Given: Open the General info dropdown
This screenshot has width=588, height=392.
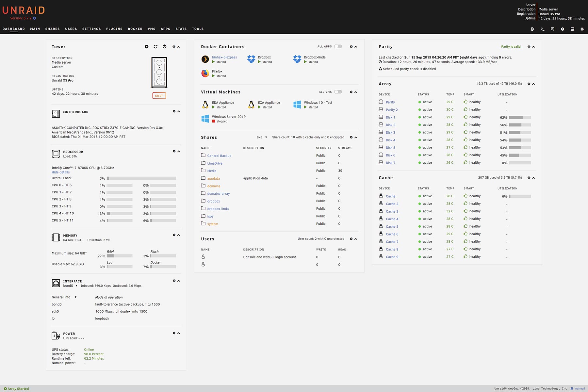Looking at the screenshot, I should pos(64,297).
